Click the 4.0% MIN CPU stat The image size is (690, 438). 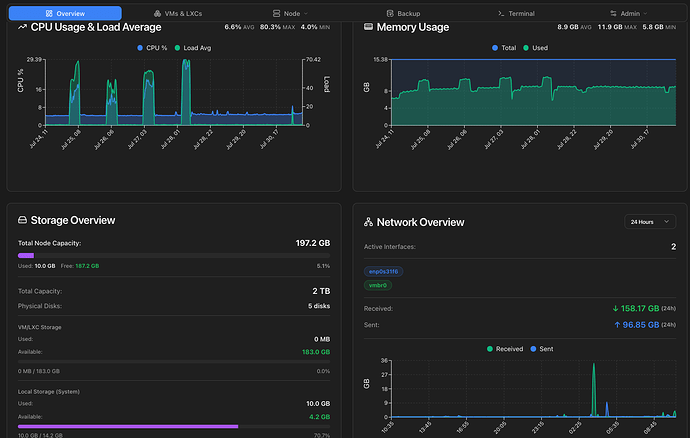pyautogui.click(x=315, y=27)
